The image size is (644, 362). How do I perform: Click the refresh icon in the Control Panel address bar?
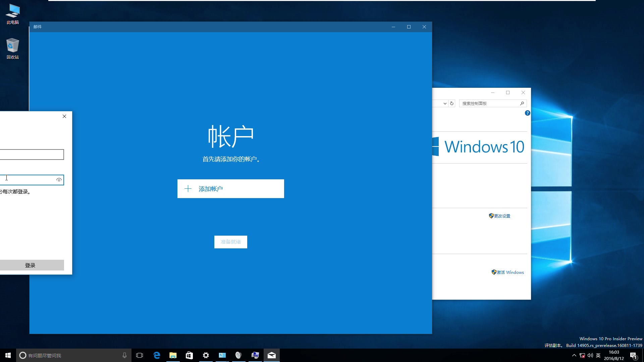[452, 103]
